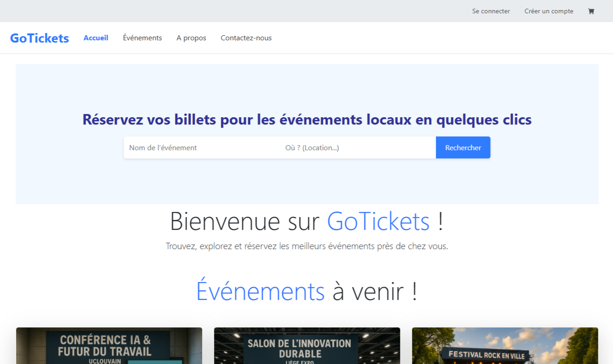Click the Rechercher button
The width and height of the screenshot is (613, 364).
pos(463,147)
